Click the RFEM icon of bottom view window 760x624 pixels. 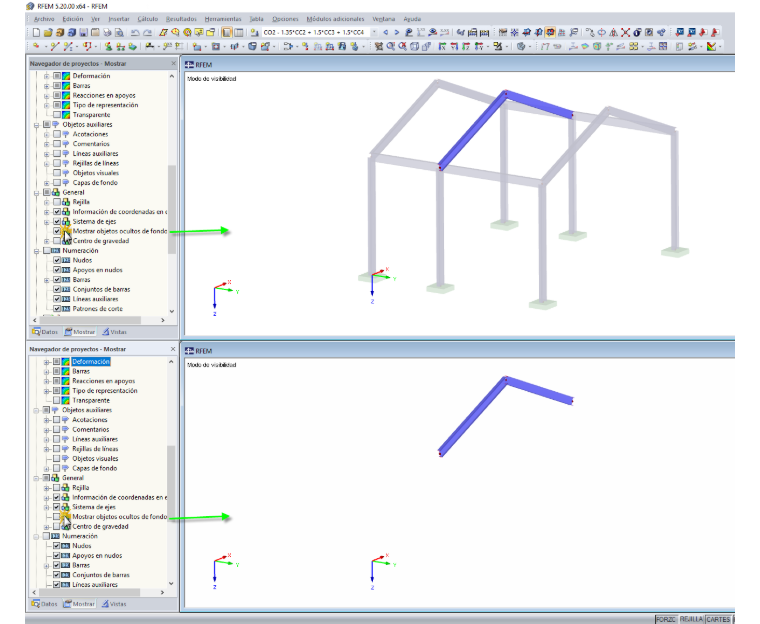coord(189,351)
